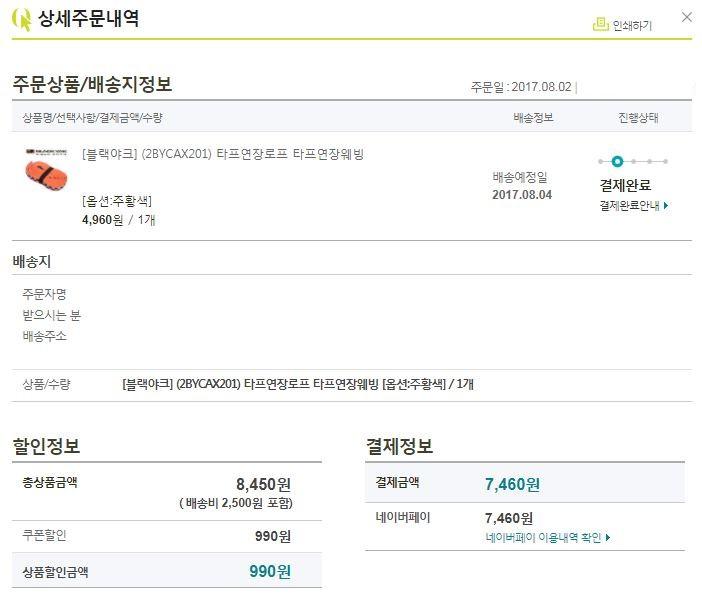
Task: Click the highlighted teal progress step circle
Action: point(617,161)
